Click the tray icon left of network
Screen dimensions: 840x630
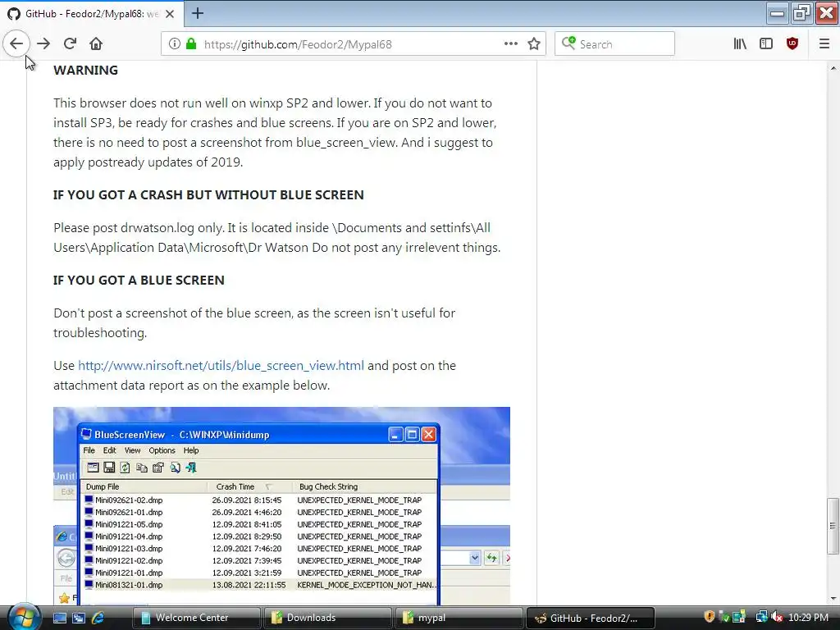(x=740, y=617)
